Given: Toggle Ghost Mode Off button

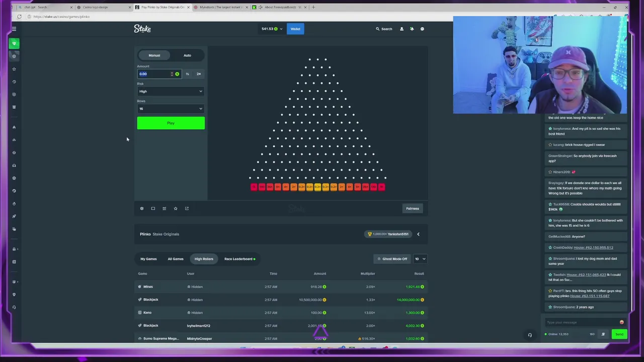Looking at the screenshot, I should pos(392,259).
